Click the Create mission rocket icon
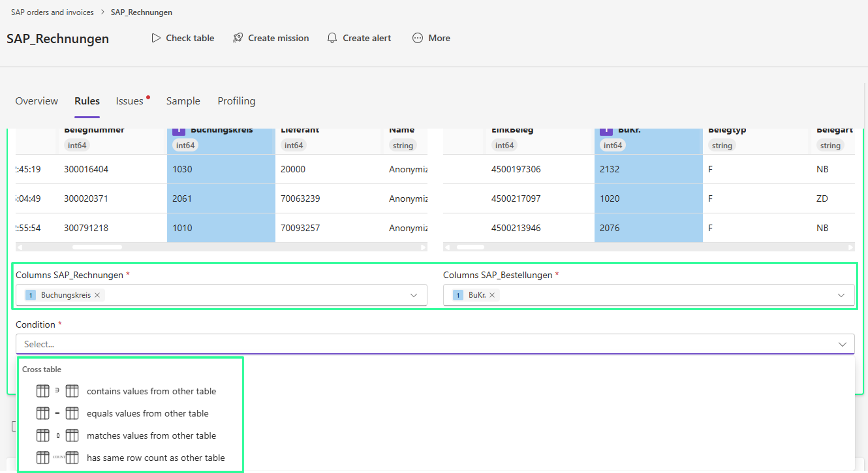Viewport: 868px width, 473px height. [x=238, y=38]
